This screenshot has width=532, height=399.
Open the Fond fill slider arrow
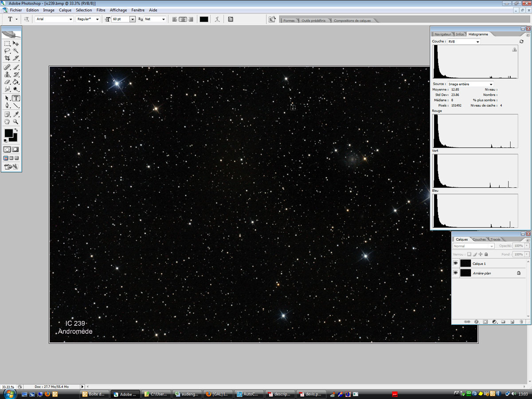527,254
